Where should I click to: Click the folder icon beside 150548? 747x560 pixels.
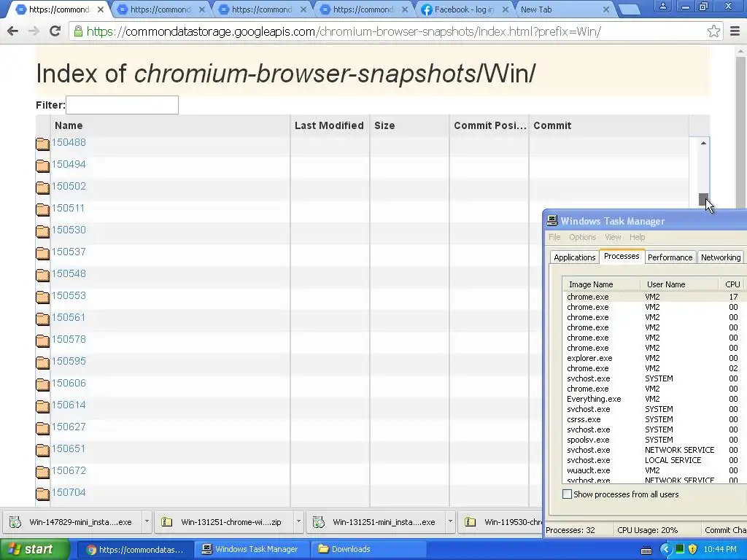pos(42,275)
